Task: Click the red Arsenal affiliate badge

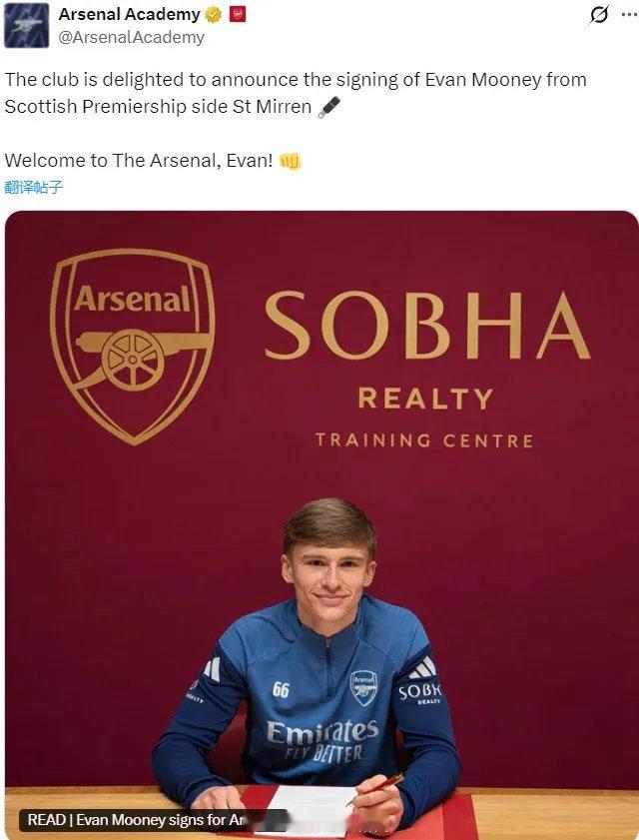Action: tap(238, 14)
